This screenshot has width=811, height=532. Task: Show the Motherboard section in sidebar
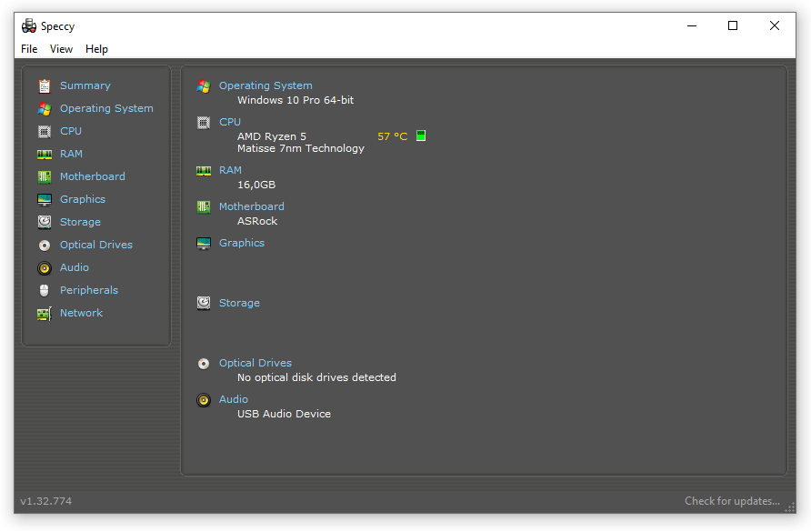click(x=93, y=176)
